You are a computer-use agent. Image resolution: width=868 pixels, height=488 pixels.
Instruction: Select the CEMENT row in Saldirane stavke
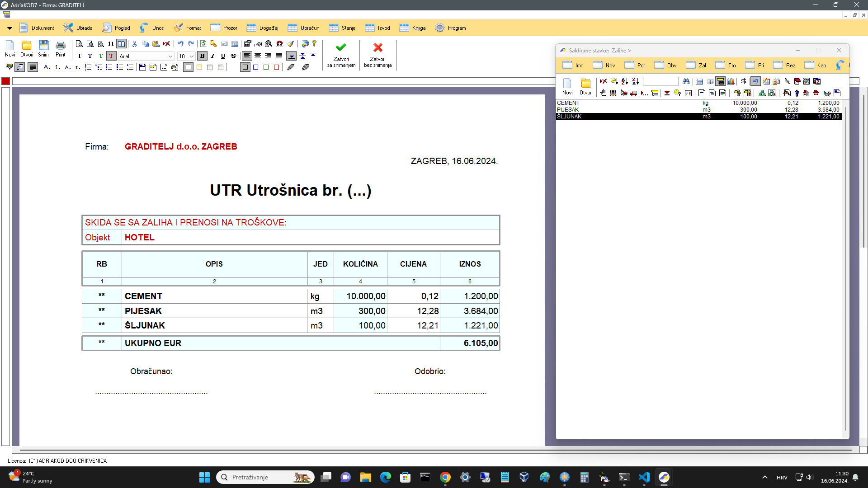click(x=698, y=103)
